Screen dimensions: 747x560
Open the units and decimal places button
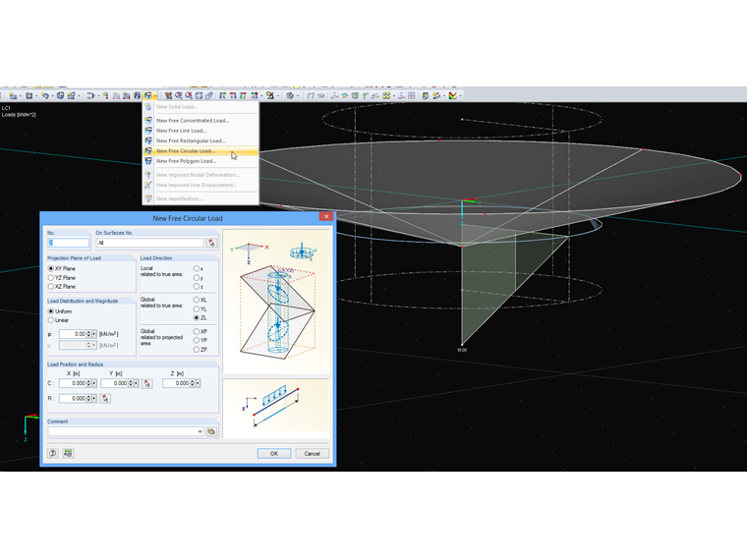68,453
